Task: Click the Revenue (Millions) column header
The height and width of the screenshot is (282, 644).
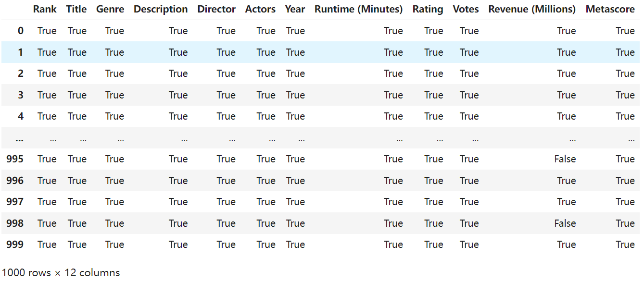Action: 532,9
